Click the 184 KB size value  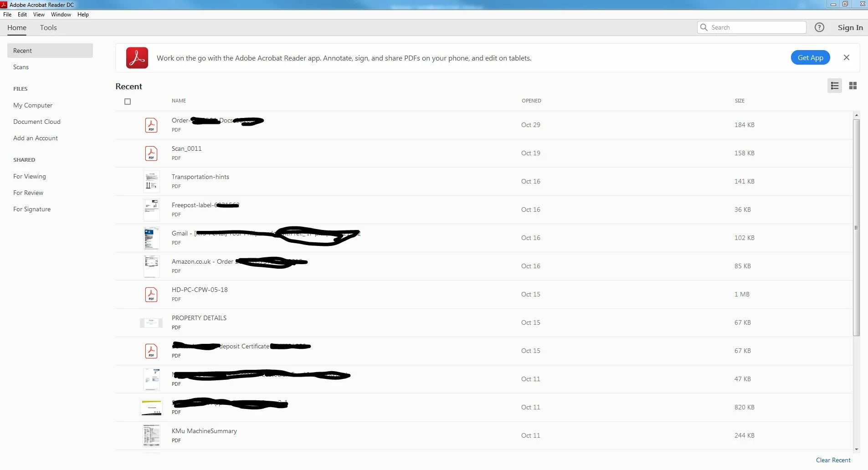point(745,125)
